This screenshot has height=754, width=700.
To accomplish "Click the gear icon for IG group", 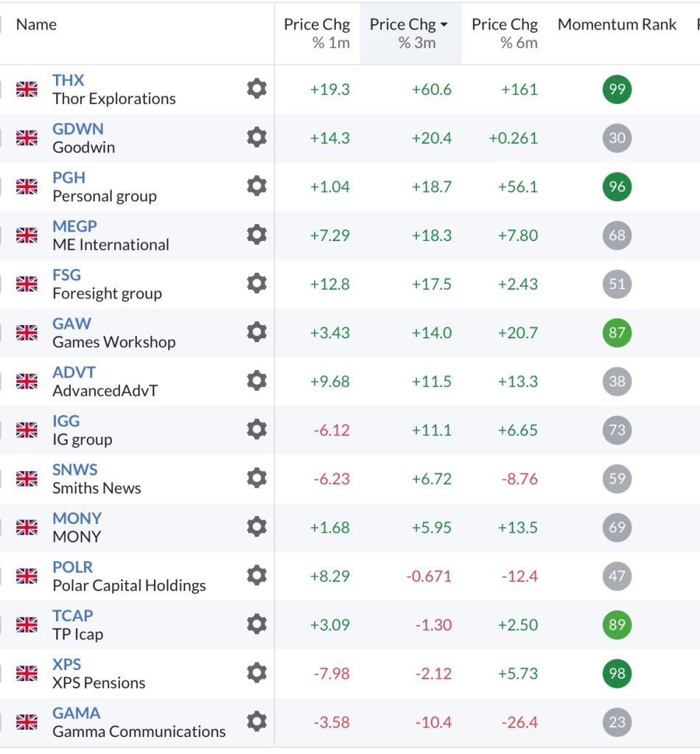I will click(x=256, y=430).
